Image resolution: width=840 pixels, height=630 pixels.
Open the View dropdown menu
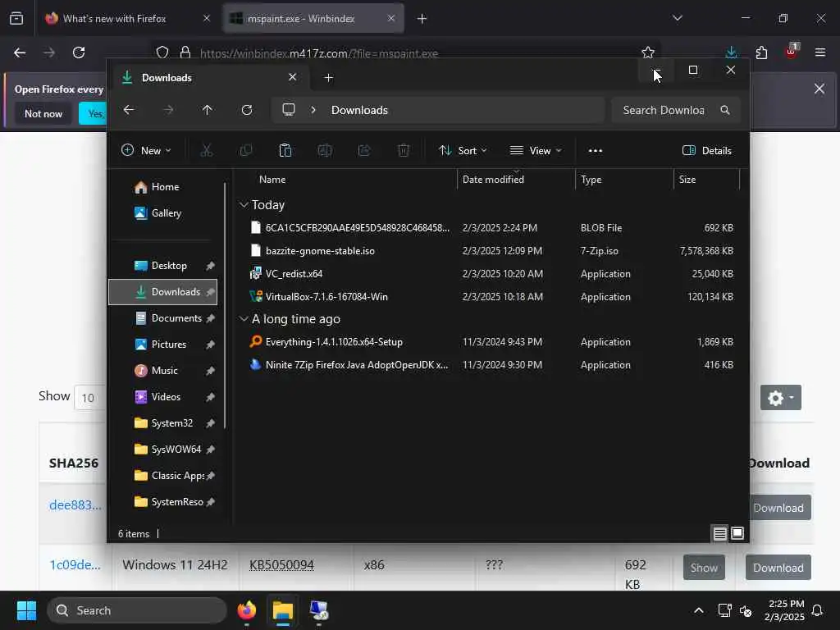point(536,151)
